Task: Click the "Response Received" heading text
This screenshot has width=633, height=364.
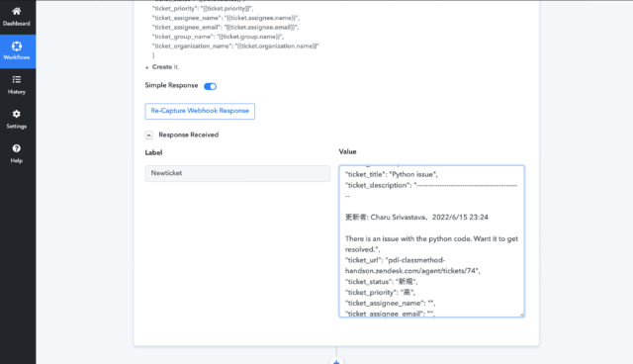Action: coord(189,135)
